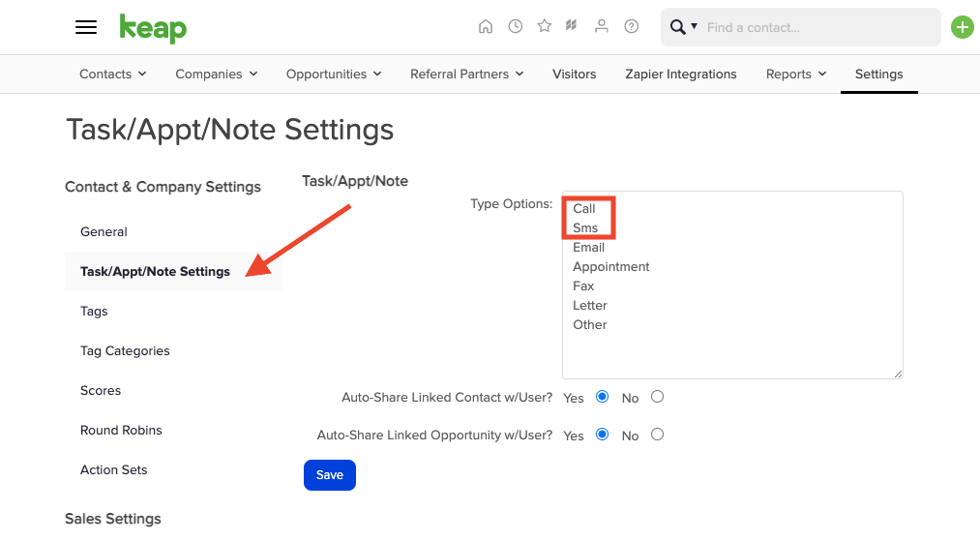Click the marketplace icon beside the star
The width and height of the screenshot is (980, 541).
coord(571,25)
